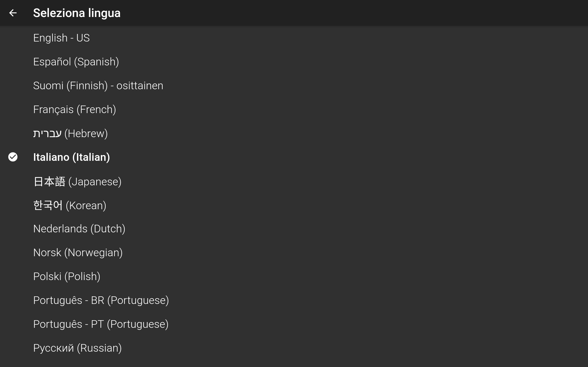Screen dimensions: 588x367
Task: Pick Français (French) from list
Action: click(x=294, y=109)
